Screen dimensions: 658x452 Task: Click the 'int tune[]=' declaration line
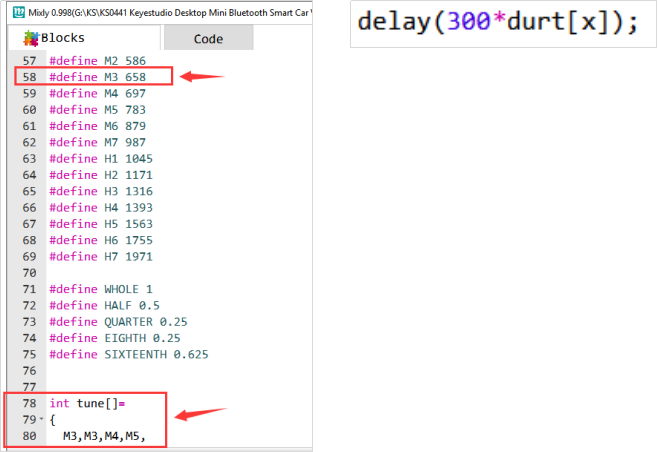click(x=88, y=403)
